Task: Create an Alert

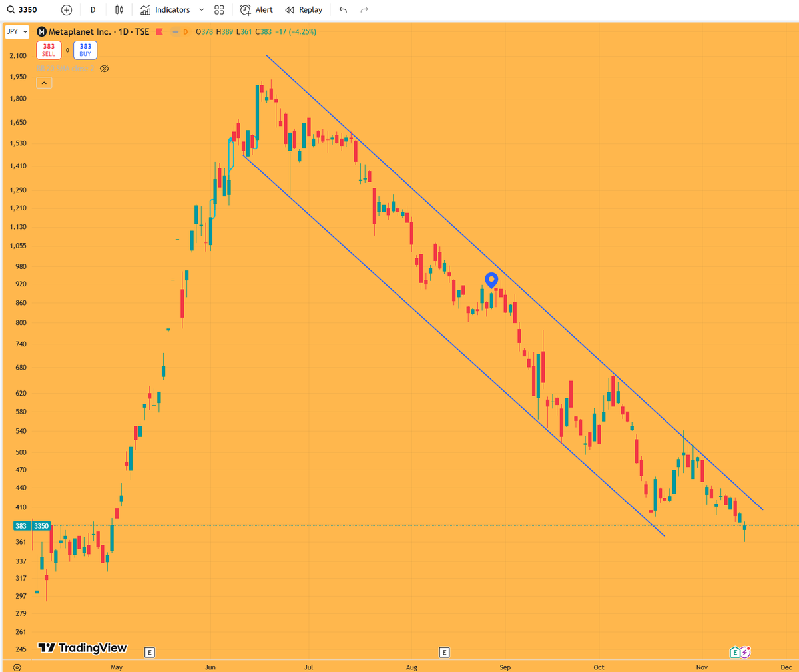Action: click(x=256, y=10)
